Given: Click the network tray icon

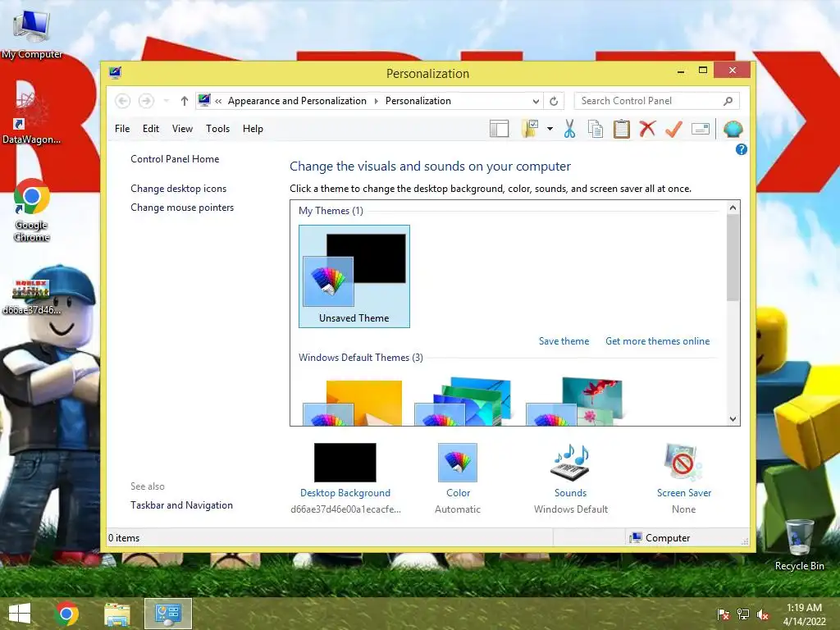Looking at the screenshot, I should [x=743, y=614].
